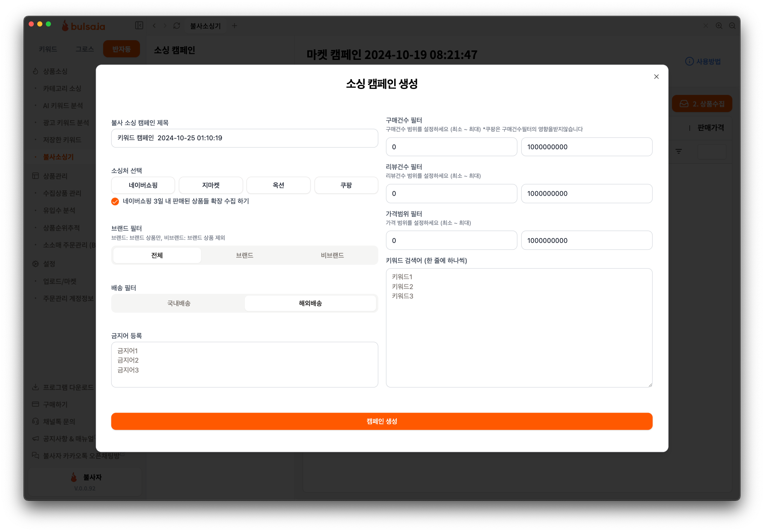Open 상품순위추적 in sidebar
The height and width of the screenshot is (532, 764).
[61, 228]
